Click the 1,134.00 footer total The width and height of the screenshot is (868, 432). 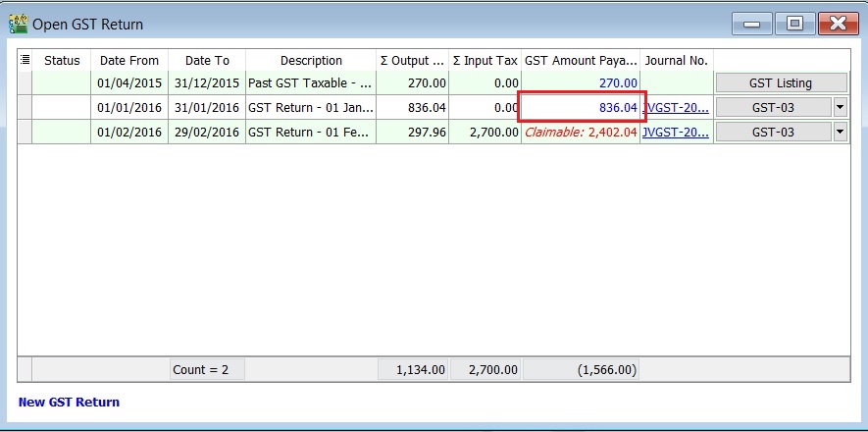point(412,369)
